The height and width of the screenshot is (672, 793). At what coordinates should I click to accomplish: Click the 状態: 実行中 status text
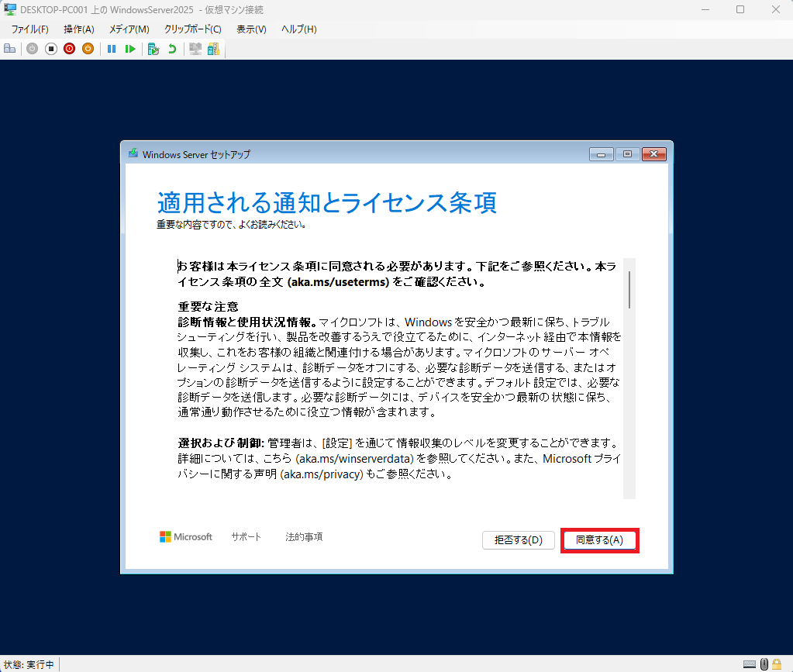point(29,664)
